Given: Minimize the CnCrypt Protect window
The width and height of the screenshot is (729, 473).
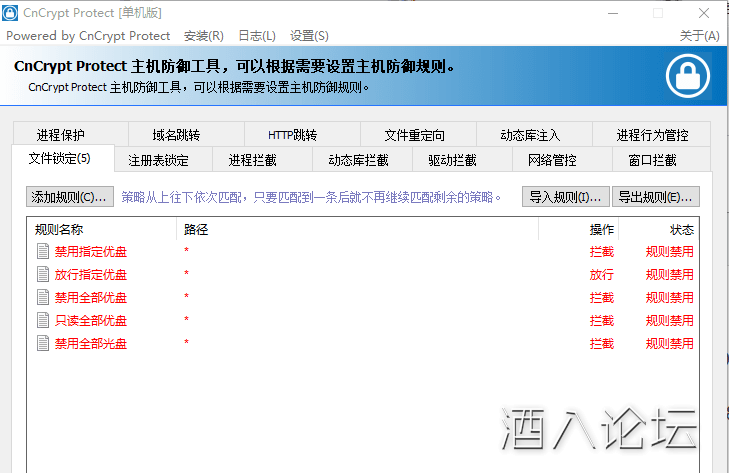Looking at the screenshot, I should 613,13.
